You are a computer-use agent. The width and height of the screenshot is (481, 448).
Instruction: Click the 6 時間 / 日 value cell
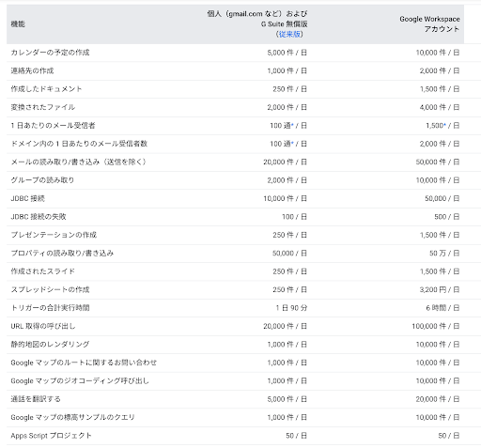442,308
